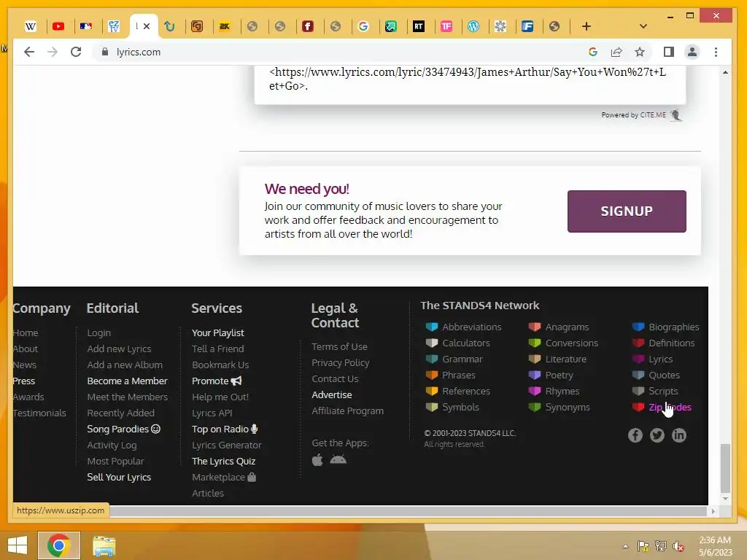Click the scroll up arrow
Image resolution: width=747 pixels, height=560 pixels.
click(x=725, y=72)
